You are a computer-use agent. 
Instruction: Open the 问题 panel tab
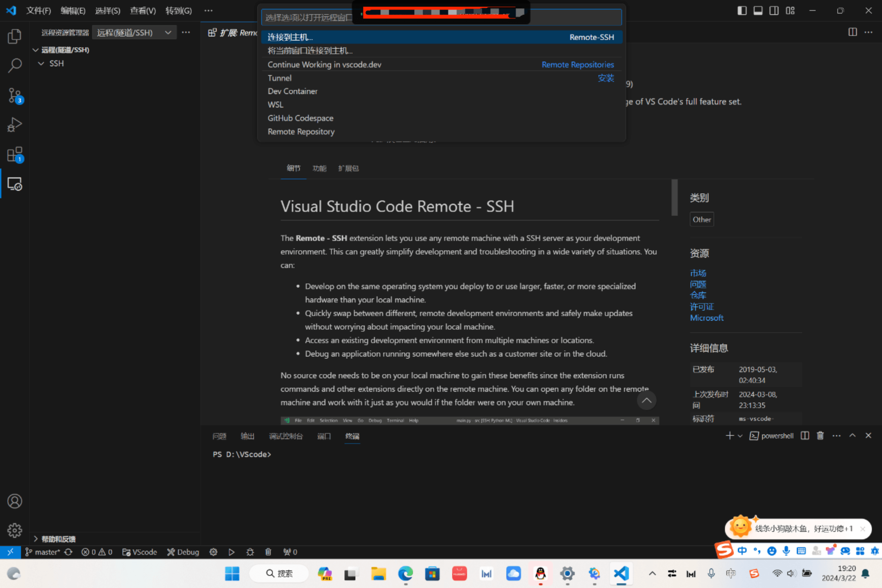tap(219, 436)
